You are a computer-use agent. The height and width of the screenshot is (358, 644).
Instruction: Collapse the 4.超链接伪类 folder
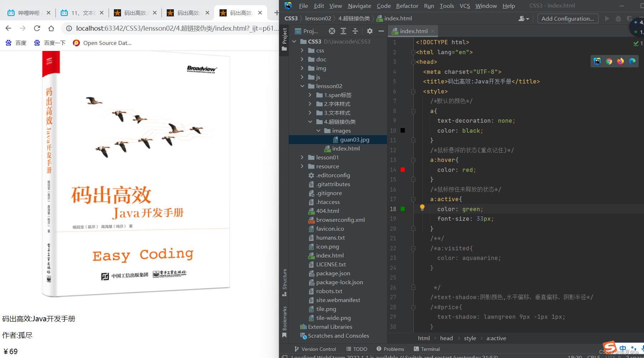click(x=310, y=122)
